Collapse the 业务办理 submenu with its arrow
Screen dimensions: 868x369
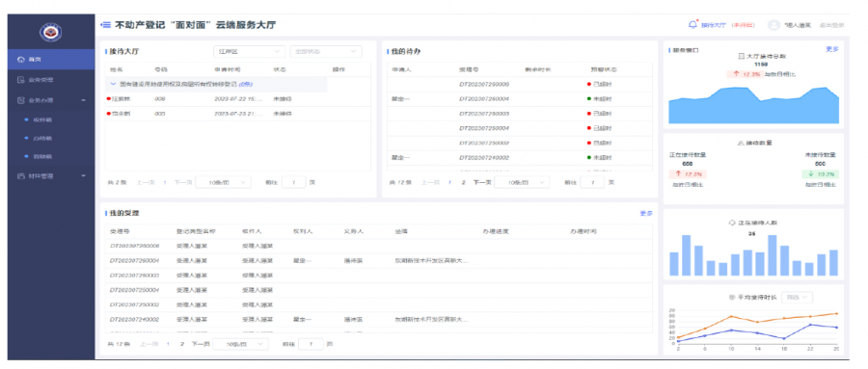coord(83,101)
